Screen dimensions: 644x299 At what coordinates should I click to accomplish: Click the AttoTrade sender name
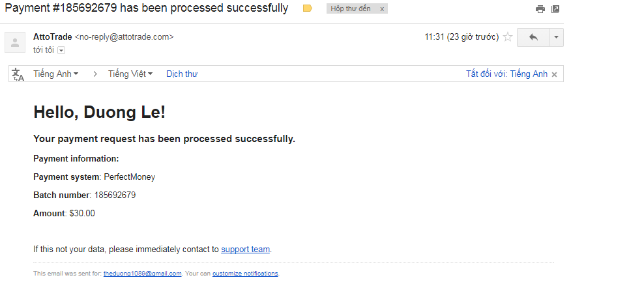click(53, 37)
